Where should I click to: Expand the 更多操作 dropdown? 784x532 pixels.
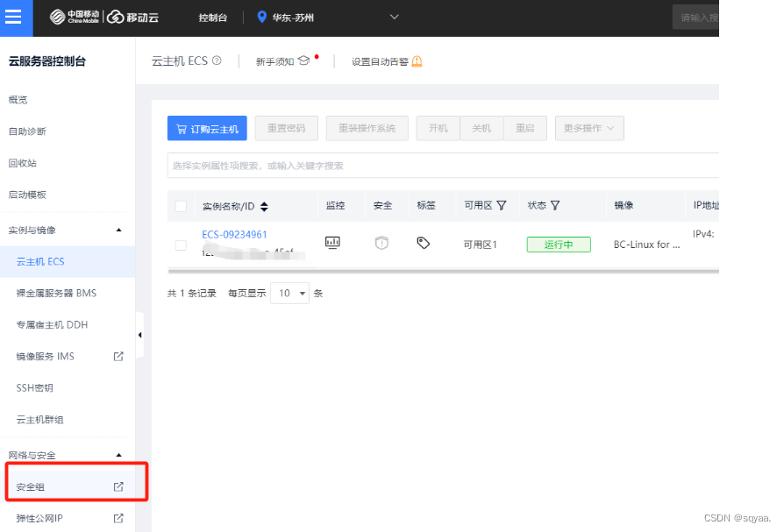coord(588,128)
